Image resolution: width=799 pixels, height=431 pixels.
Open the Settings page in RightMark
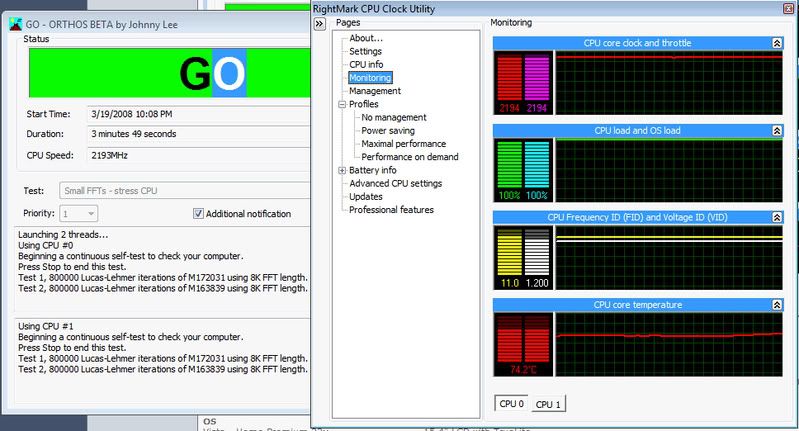point(365,51)
